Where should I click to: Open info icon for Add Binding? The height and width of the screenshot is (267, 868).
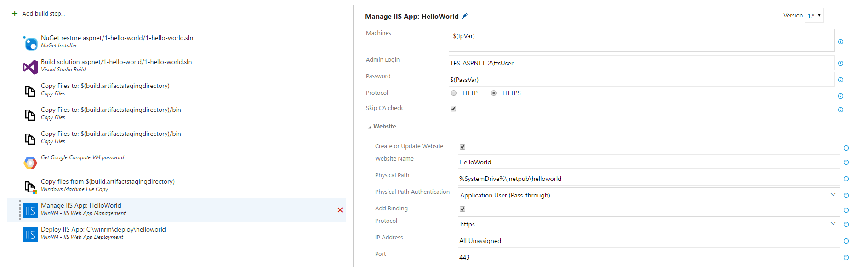pos(846,210)
